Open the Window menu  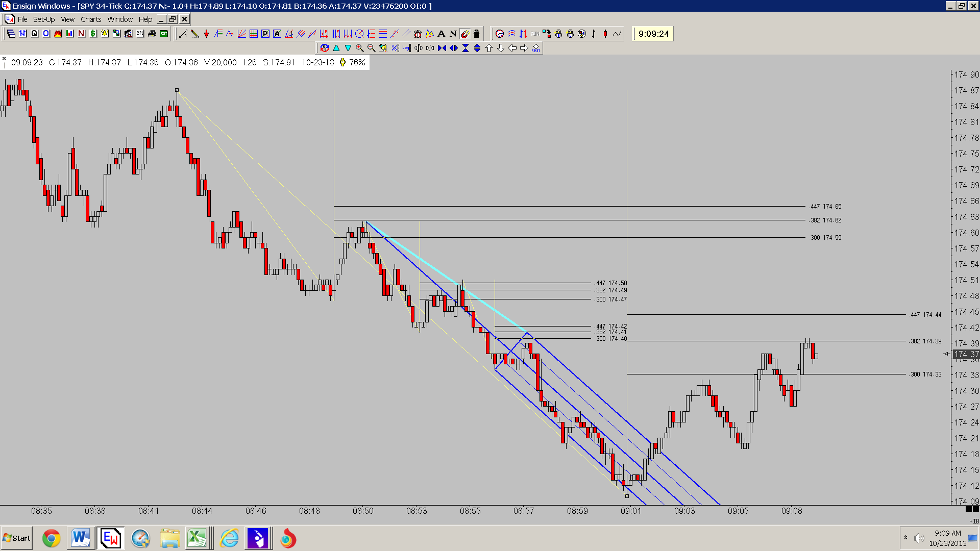click(x=120, y=19)
